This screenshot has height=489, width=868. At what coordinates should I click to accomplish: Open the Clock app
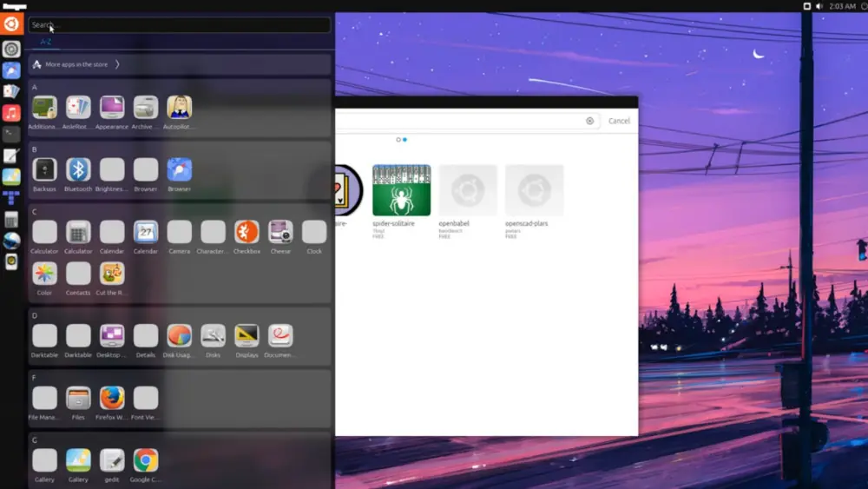(314, 232)
